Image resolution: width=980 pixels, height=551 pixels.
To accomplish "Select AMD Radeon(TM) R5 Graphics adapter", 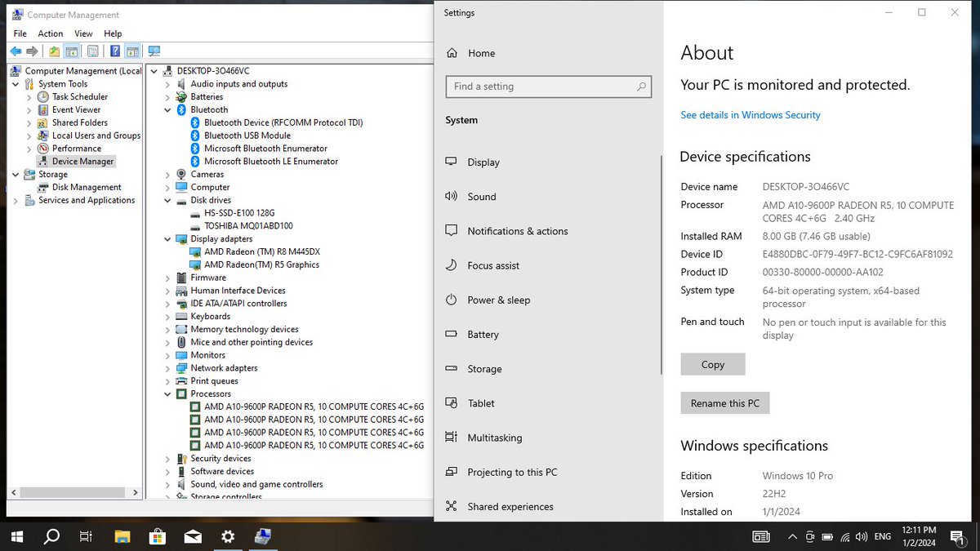I will click(261, 265).
